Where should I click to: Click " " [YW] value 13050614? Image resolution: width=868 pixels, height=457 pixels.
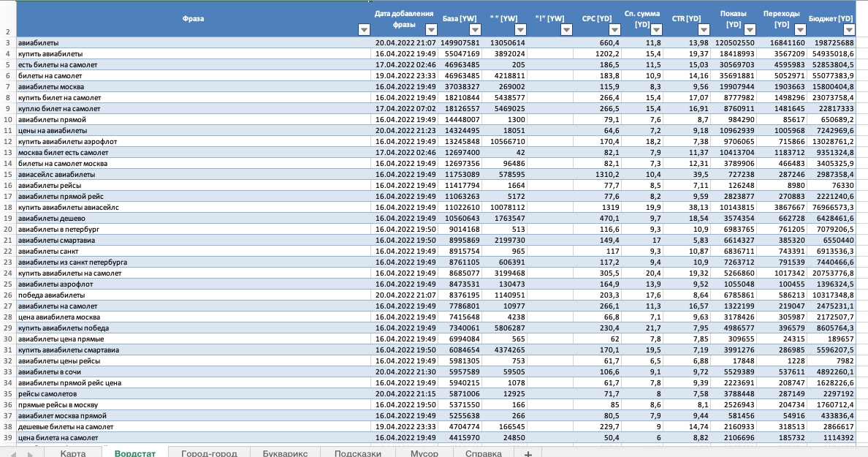[x=504, y=42]
